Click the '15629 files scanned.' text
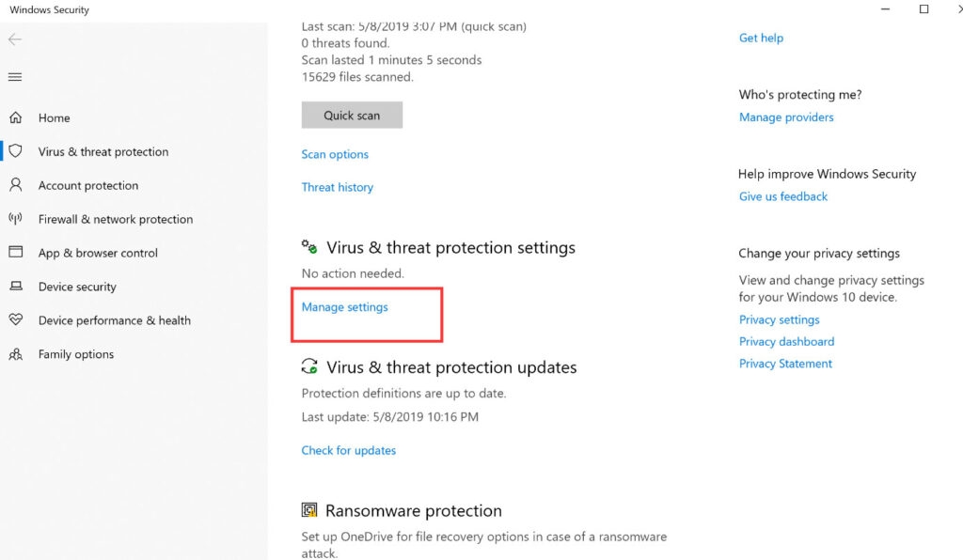This screenshot has height=560, width=963. point(357,77)
